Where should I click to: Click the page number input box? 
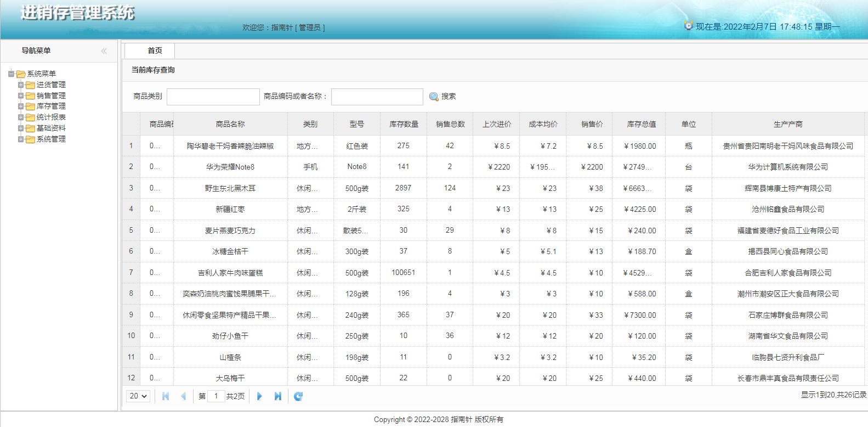coord(216,396)
